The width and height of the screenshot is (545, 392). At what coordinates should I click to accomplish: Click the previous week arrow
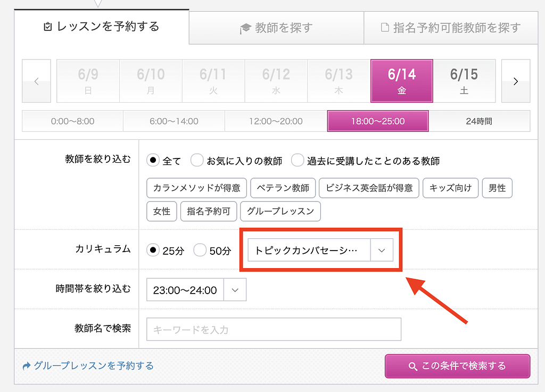click(36, 81)
